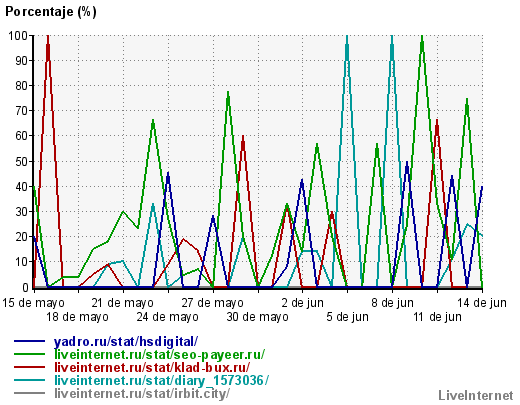The width and height of the screenshot is (520, 405).
Task: Click the gray legend line for irbit.city
Action: tap(29, 393)
